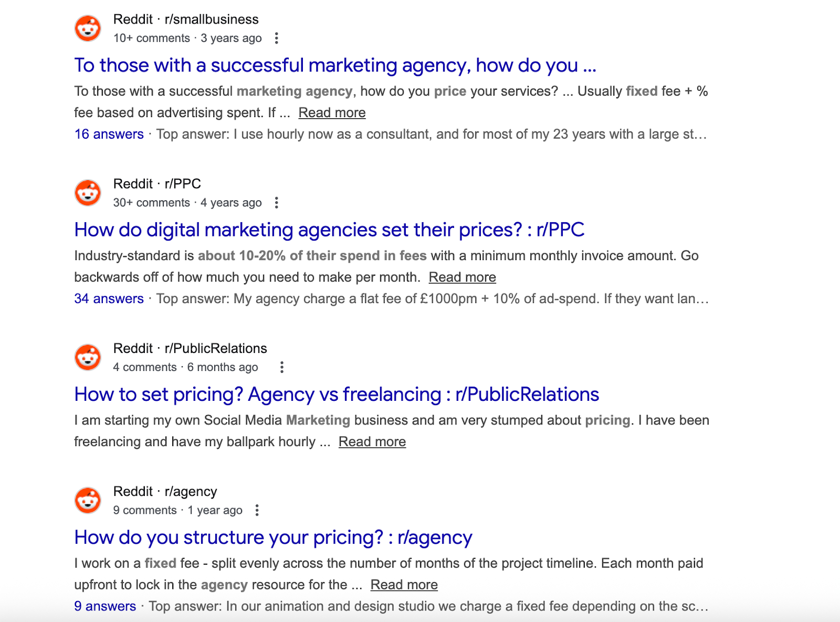Viewport: 840px width, 622px height.
Task: Click the Reddit icon on the r/agency result
Action: (x=88, y=500)
